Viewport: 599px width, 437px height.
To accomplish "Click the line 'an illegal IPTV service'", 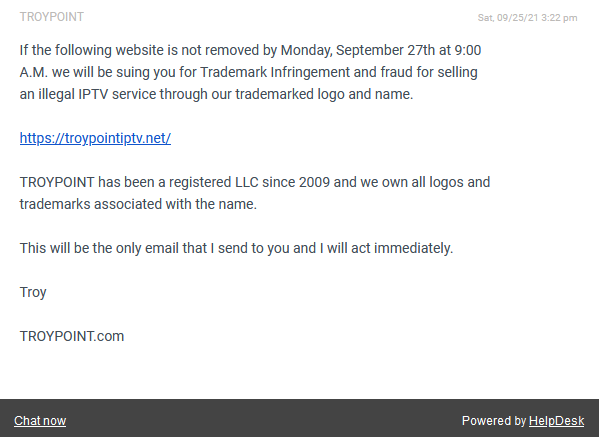I will pos(216,94).
